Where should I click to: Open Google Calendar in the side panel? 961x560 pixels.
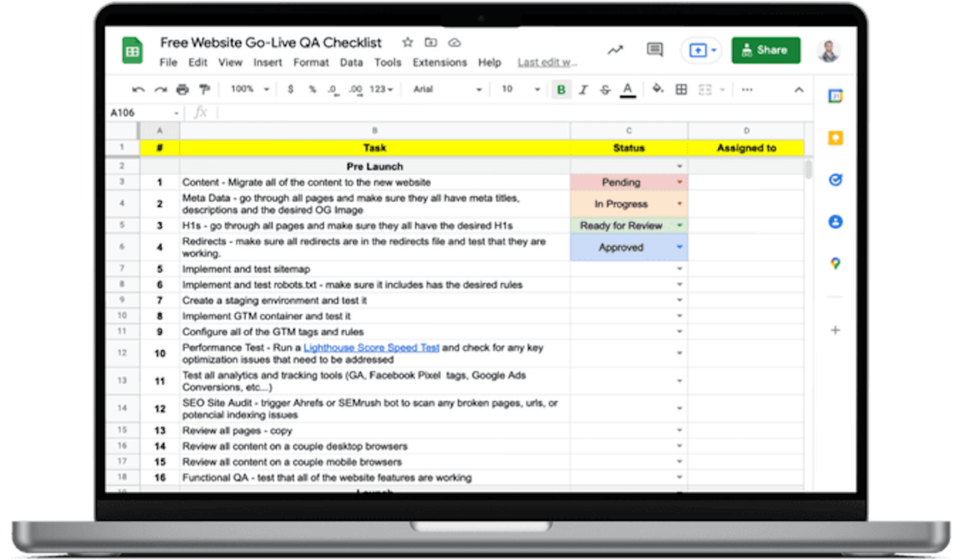pyautogui.click(x=835, y=97)
